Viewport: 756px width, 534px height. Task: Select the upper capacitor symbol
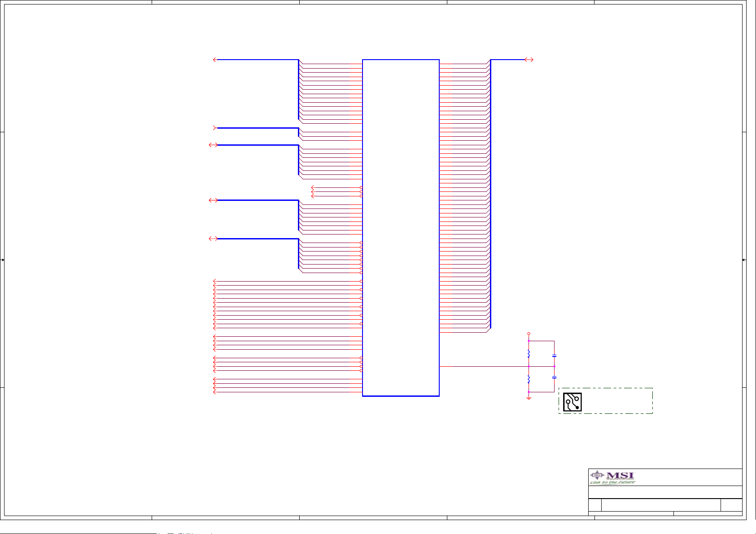tap(555, 356)
